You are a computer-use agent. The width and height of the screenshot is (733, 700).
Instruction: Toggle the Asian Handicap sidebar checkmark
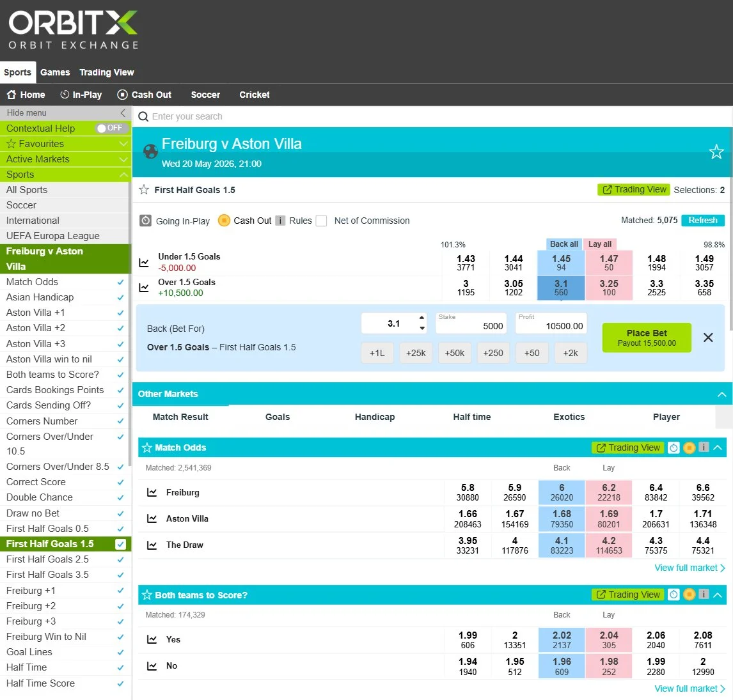click(x=120, y=297)
